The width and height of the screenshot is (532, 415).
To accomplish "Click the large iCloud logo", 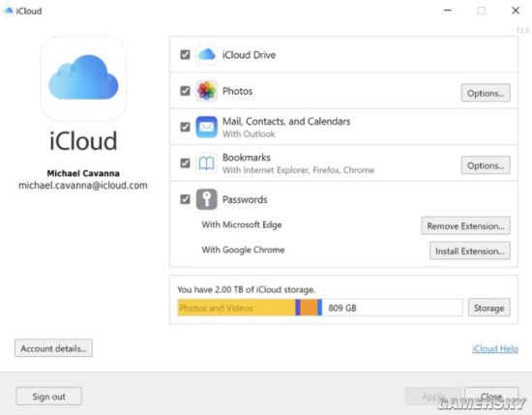I will (83, 78).
